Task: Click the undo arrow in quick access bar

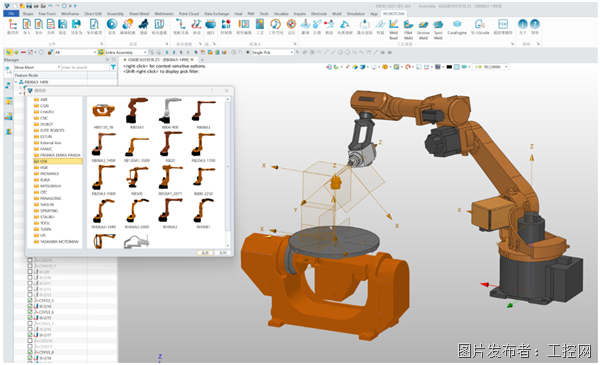Action: 50,6
